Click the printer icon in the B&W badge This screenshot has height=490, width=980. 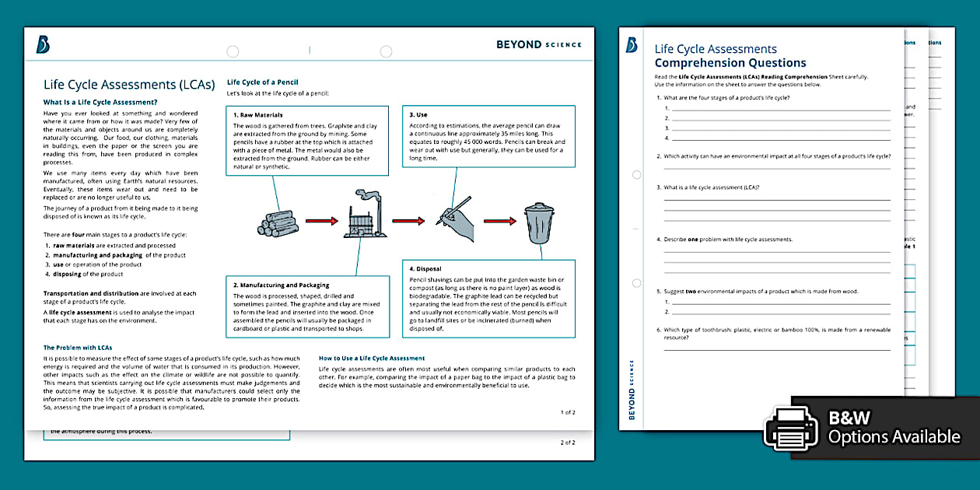[791, 429]
